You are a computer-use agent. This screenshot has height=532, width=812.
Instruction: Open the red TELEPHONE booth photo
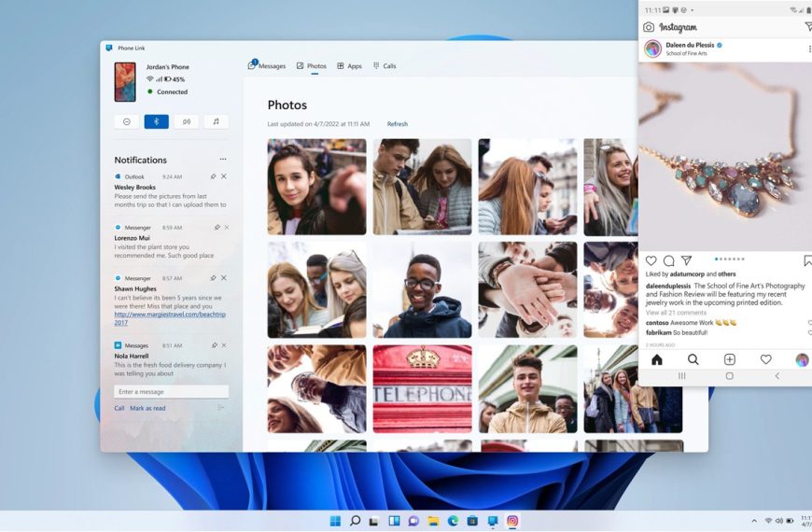422,388
